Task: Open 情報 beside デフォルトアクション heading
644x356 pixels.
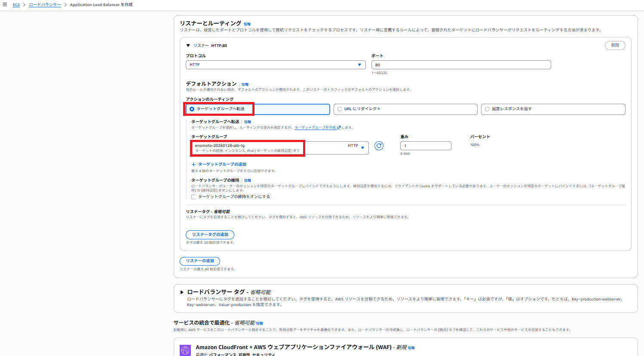Action: [245, 84]
